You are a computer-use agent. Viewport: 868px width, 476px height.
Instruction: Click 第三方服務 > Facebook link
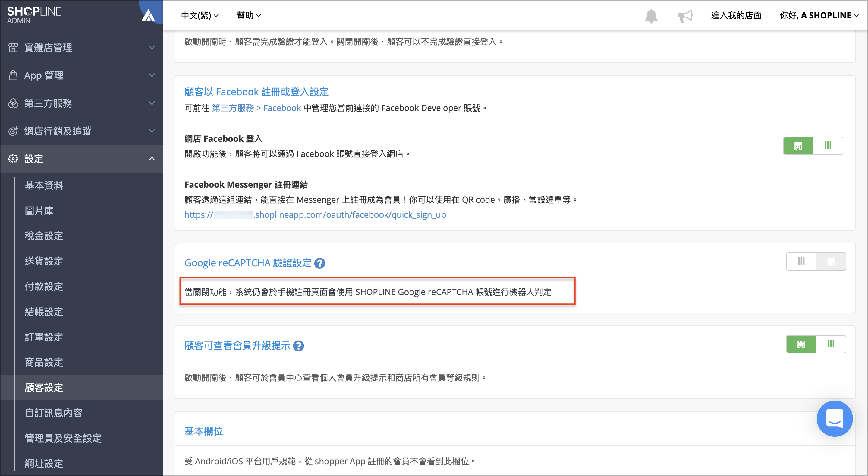click(256, 108)
